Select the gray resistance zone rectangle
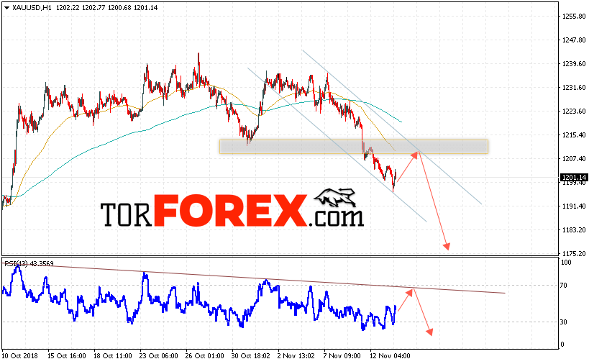The height and width of the screenshot is (364, 589). point(354,147)
